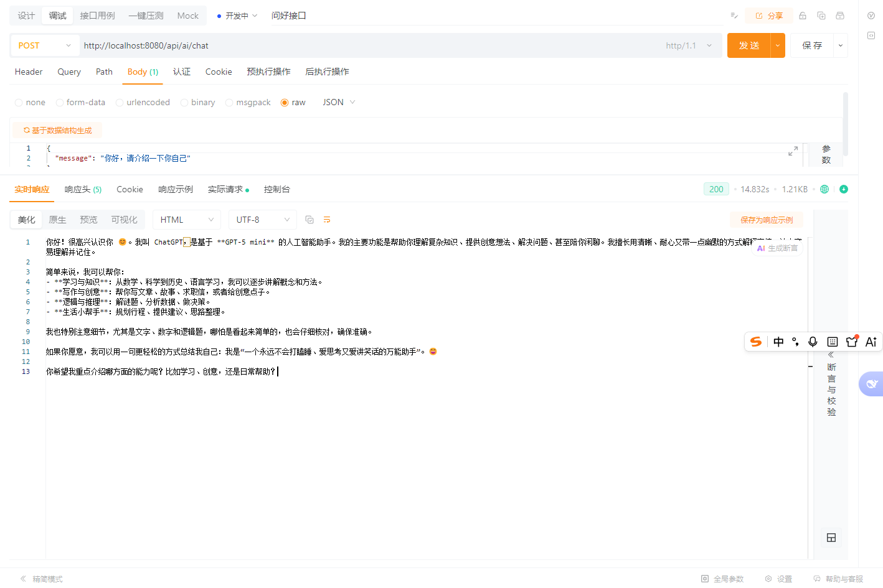Screen dimensions: 883x588
Task: Switch response view to 美化
Action: point(27,220)
